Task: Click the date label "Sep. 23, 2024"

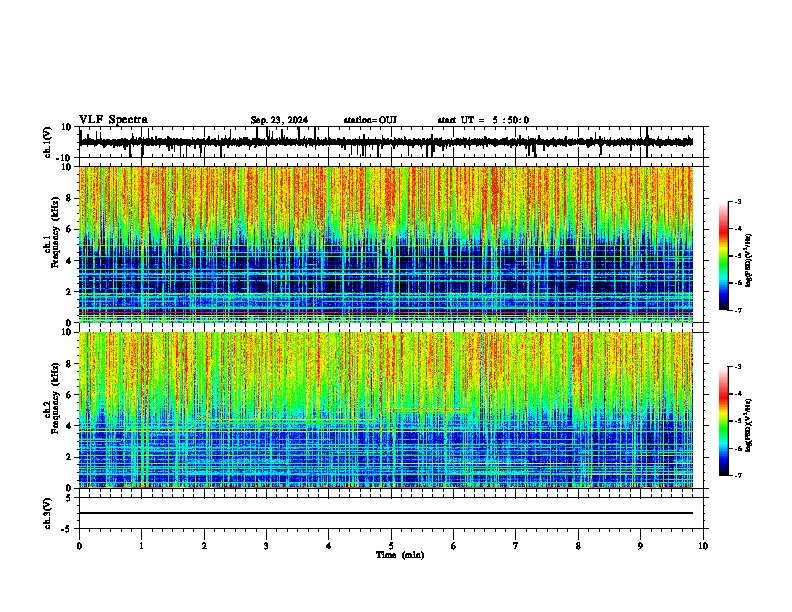Action: (x=279, y=120)
